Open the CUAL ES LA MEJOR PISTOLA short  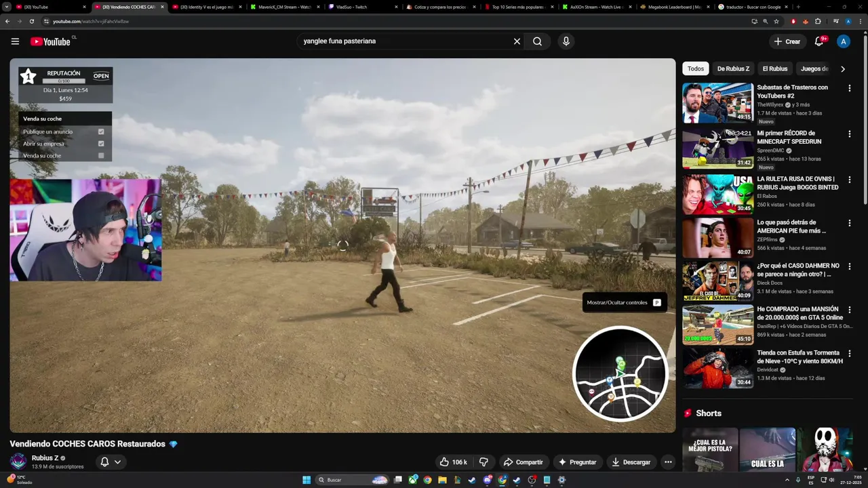[711, 449]
